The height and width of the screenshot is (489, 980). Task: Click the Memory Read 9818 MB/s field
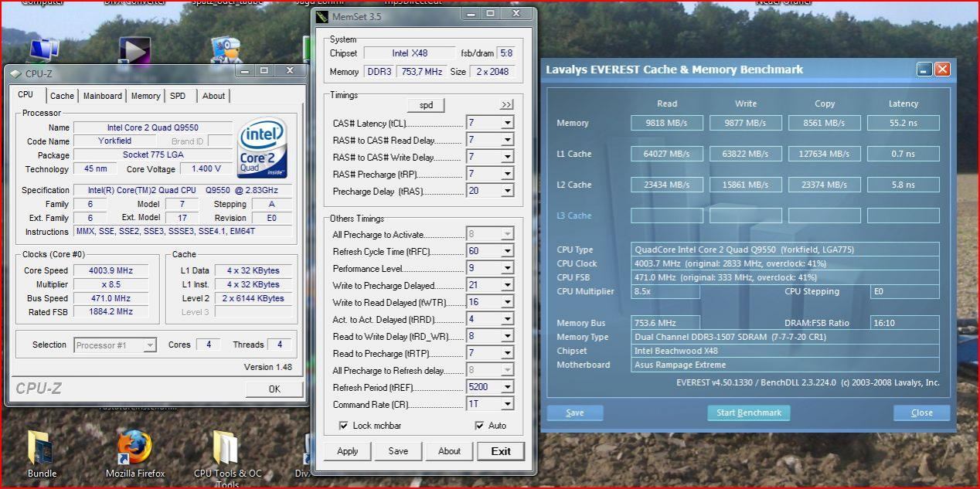coord(667,123)
